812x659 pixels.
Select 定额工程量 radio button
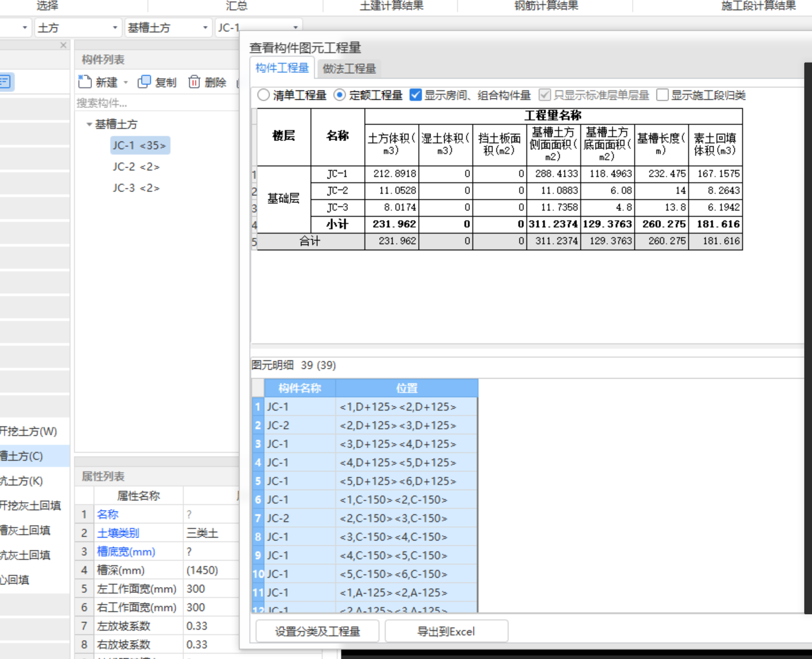(x=340, y=95)
